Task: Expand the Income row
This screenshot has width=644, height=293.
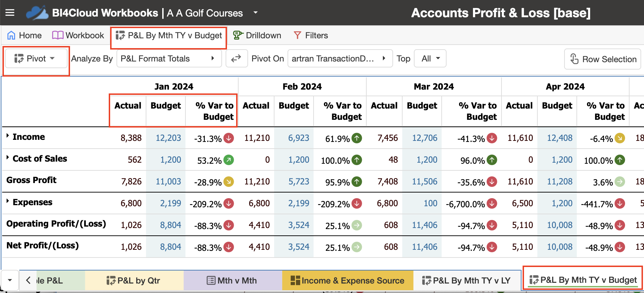Action: [8, 136]
